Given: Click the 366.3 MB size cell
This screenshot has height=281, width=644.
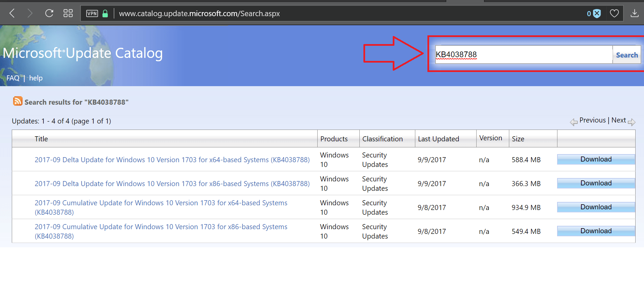Looking at the screenshot, I should pyautogui.click(x=526, y=184).
